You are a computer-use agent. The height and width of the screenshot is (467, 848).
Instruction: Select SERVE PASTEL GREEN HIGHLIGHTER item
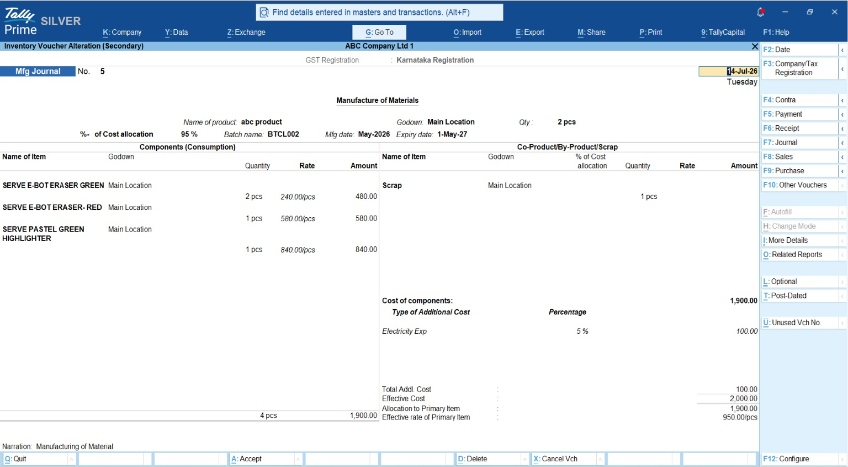43,234
